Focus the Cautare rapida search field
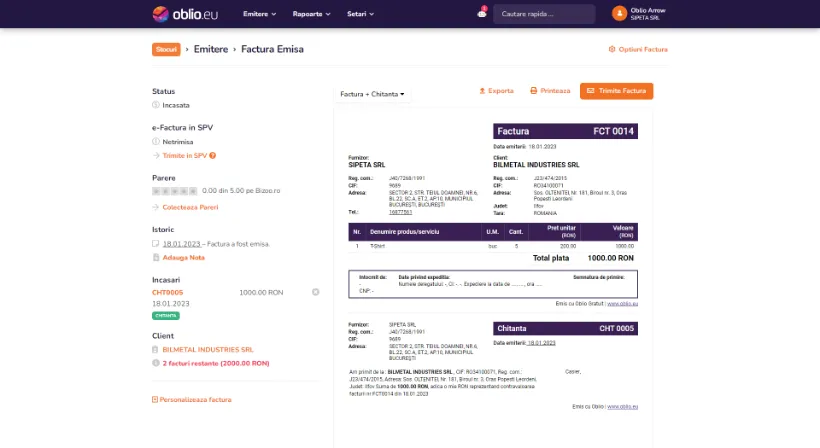The height and width of the screenshot is (448, 820). pos(544,14)
